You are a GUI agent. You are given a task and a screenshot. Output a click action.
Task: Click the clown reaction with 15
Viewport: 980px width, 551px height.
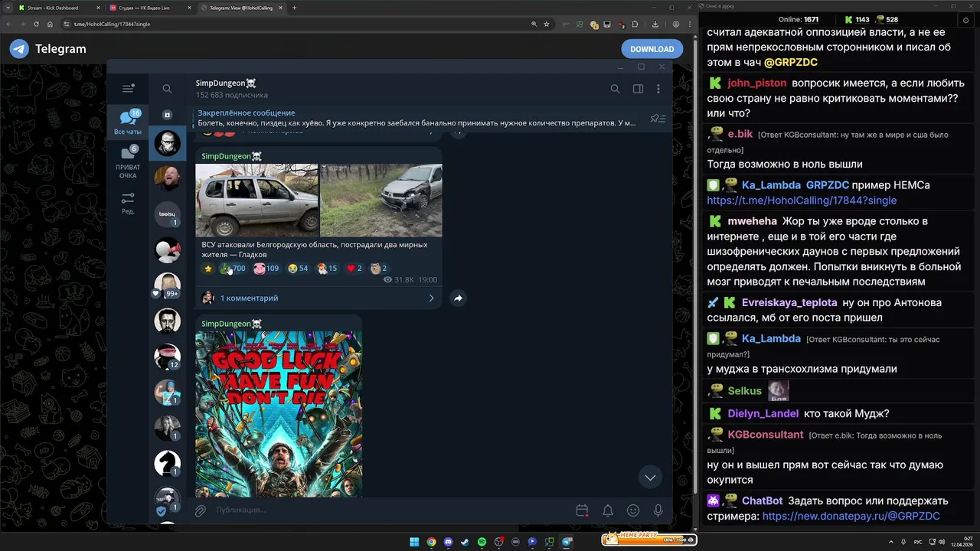click(327, 269)
